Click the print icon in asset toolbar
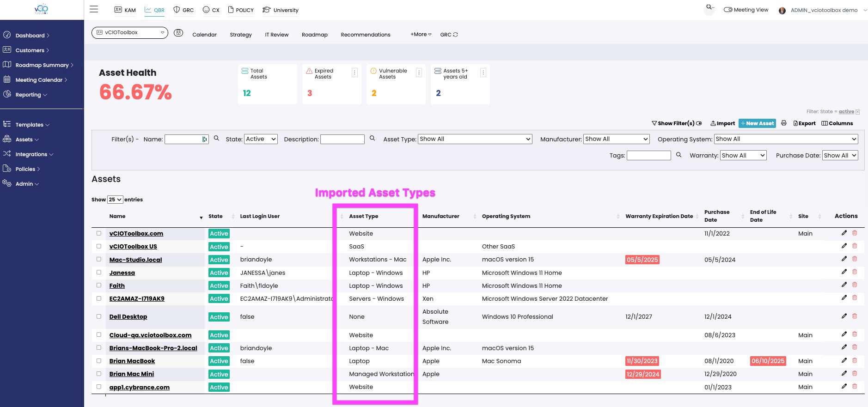 (x=784, y=123)
